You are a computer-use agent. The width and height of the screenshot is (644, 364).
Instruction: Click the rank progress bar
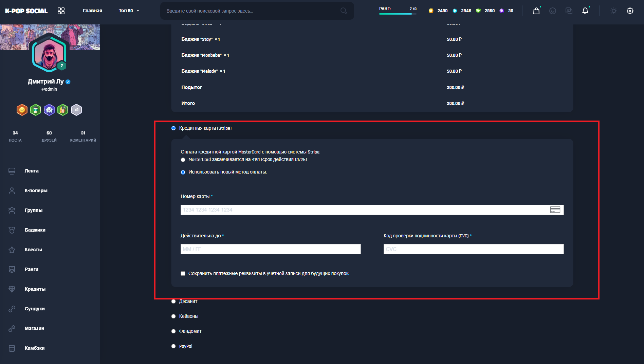pyautogui.click(x=398, y=14)
